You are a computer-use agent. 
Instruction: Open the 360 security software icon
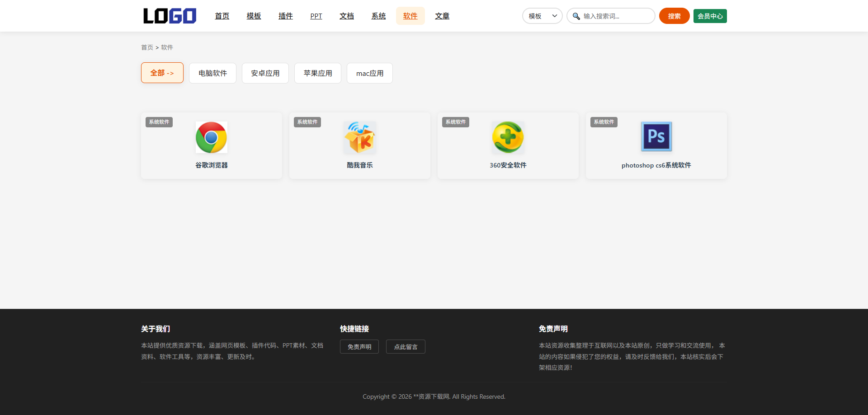[x=508, y=137]
